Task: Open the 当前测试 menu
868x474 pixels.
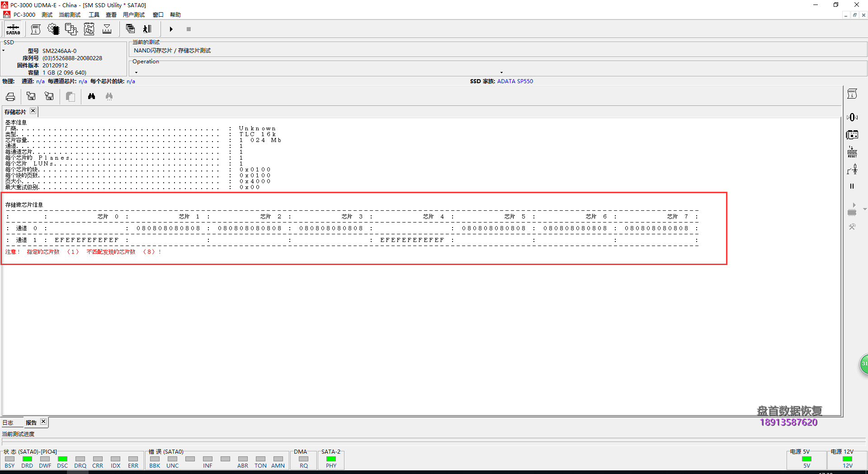Action: point(70,14)
